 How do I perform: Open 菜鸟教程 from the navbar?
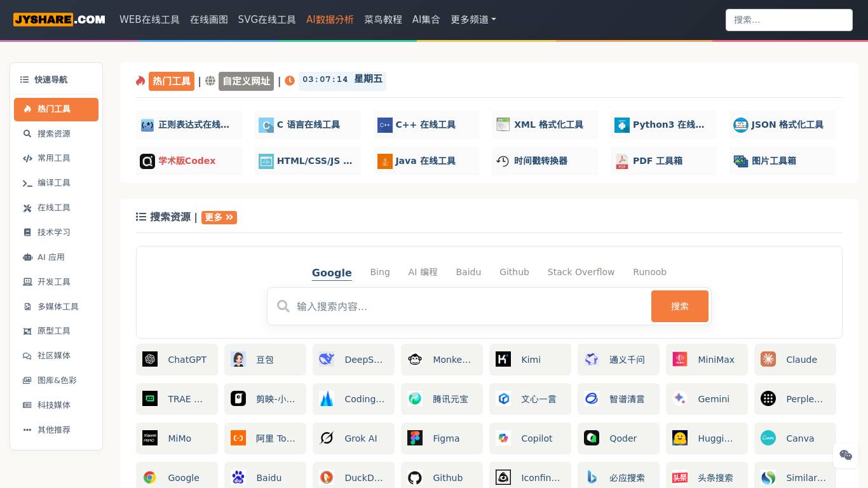tap(383, 20)
